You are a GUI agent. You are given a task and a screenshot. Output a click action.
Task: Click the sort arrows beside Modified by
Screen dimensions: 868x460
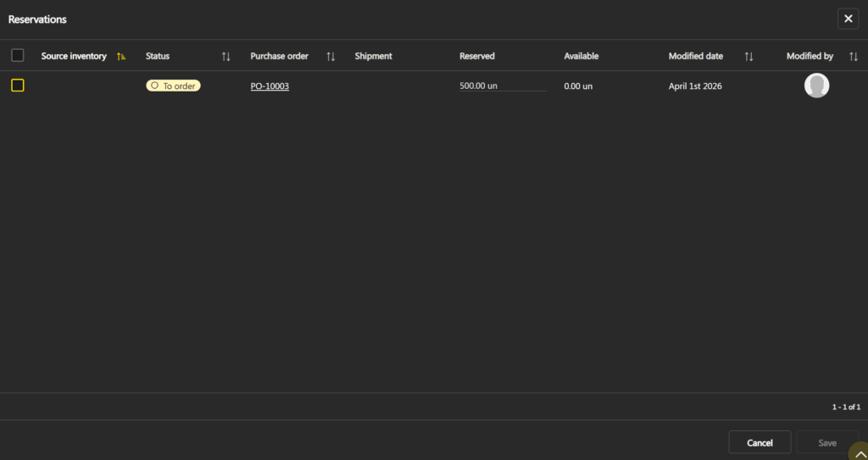click(853, 56)
